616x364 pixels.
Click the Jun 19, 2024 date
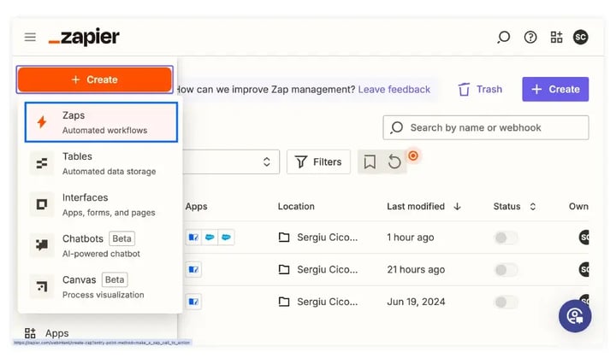click(x=416, y=302)
